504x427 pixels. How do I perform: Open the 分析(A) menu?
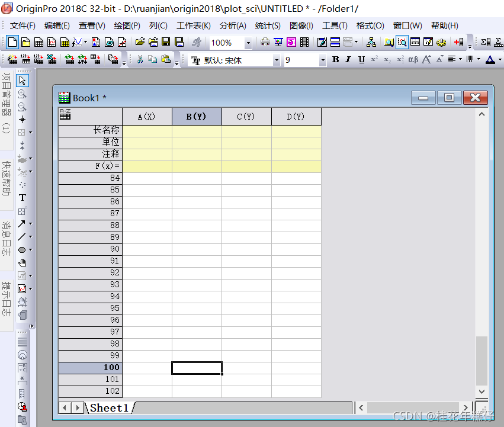click(x=233, y=25)
